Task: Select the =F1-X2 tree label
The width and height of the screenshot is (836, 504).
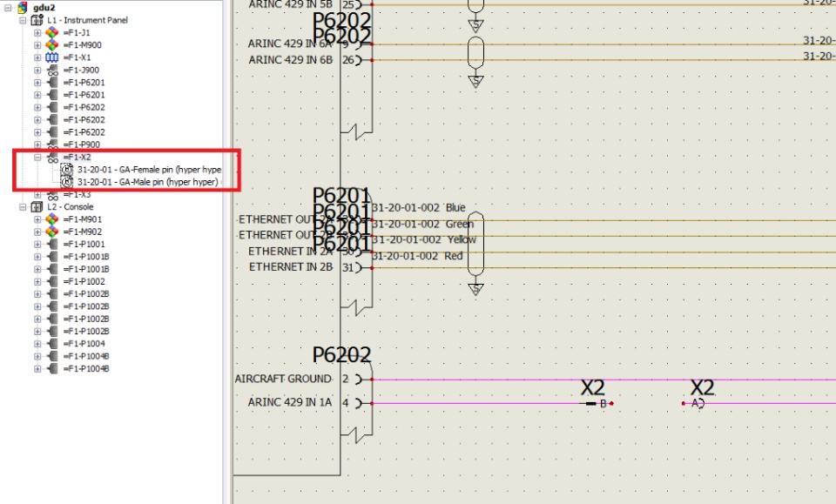Action: click(x=77, y=158)
